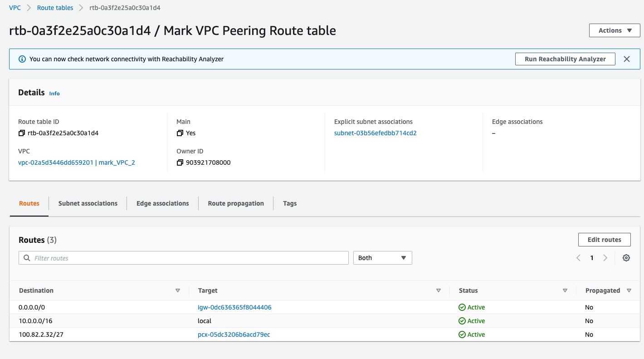Sort routes by Target column
The width and height of the screenshot is (644, 359).
438,290
